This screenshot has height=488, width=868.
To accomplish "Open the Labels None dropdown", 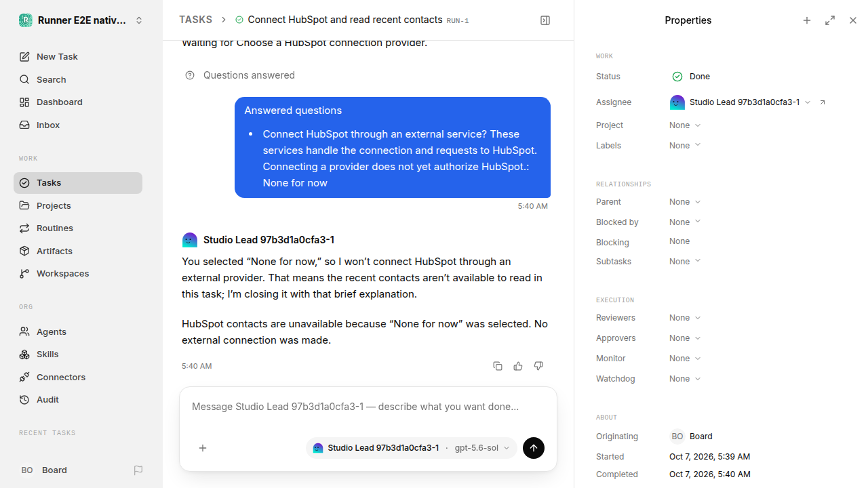I will 685,146.
